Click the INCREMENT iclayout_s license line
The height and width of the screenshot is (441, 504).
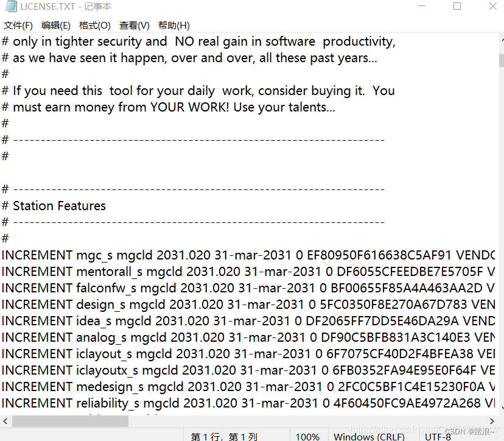pos(248,354)
